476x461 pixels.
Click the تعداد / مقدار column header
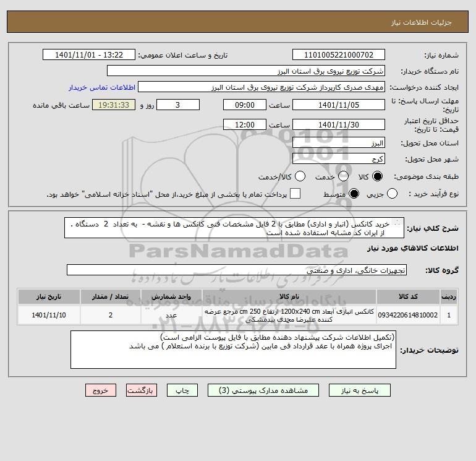tap(111, 296)
